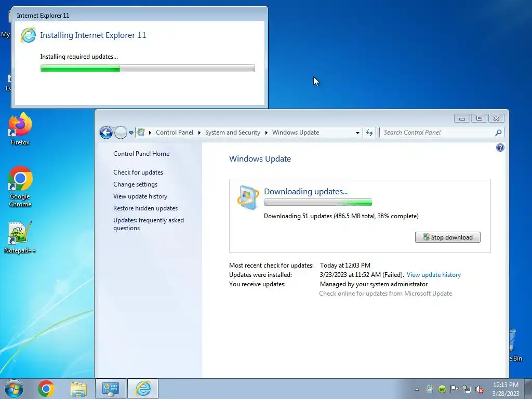Image resolution: width=532 pixels, height=399 pixels.
Task: Click the Back arrow in Windows Update window
Action: tap(106, 132)
